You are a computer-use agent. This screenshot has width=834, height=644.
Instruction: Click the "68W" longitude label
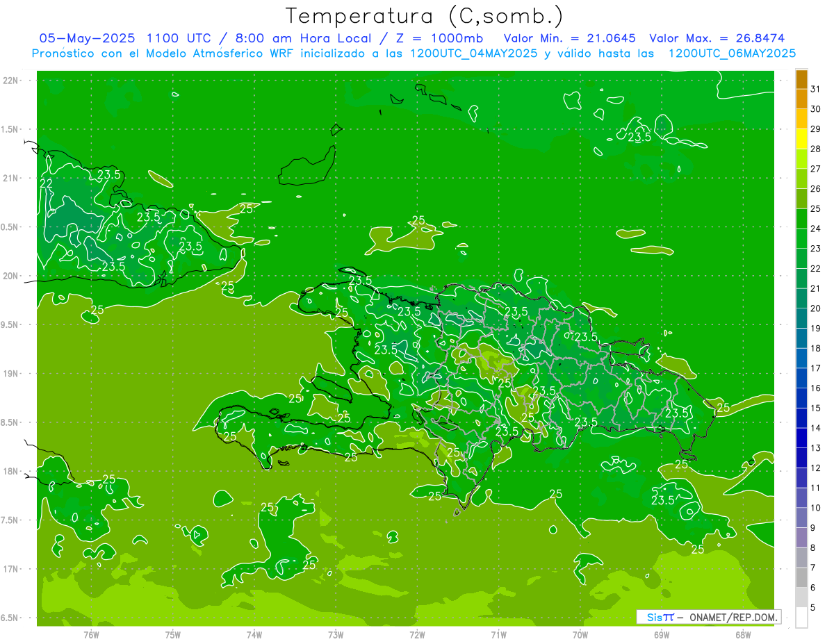(743, 634)
